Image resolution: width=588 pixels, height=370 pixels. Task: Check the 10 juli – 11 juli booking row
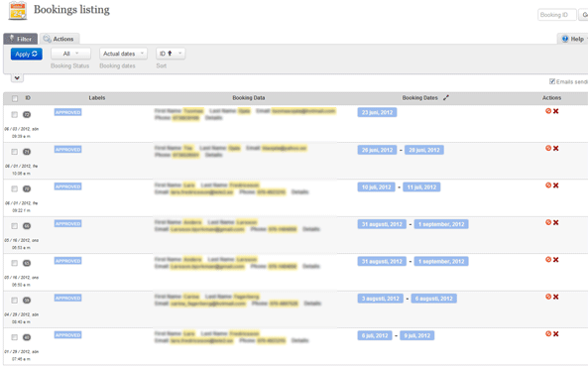pos(14,188)
